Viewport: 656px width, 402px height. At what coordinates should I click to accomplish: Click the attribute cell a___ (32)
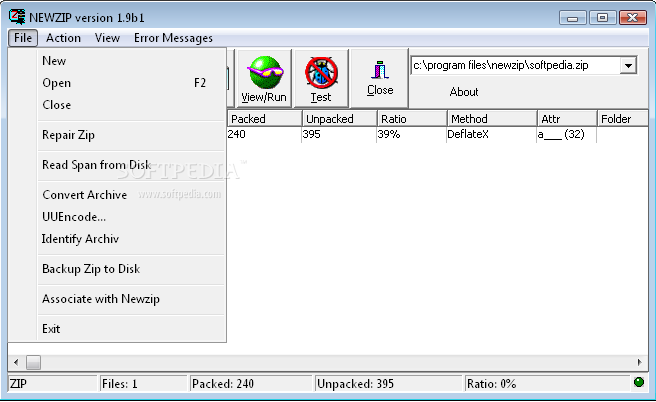[561, 134]
